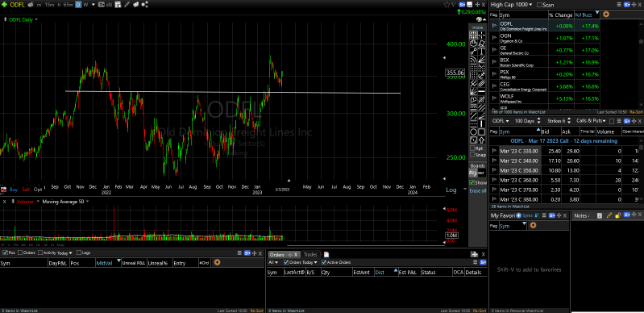Click the Opt button under chart

38,190
